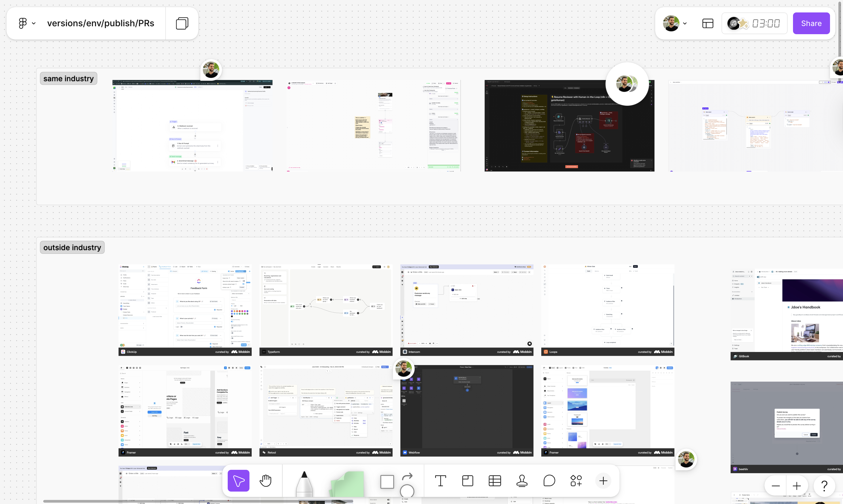Select the Move cursor tool
Image resolution: width=843 pixels, height=504 pixels.
pos(238,481)
